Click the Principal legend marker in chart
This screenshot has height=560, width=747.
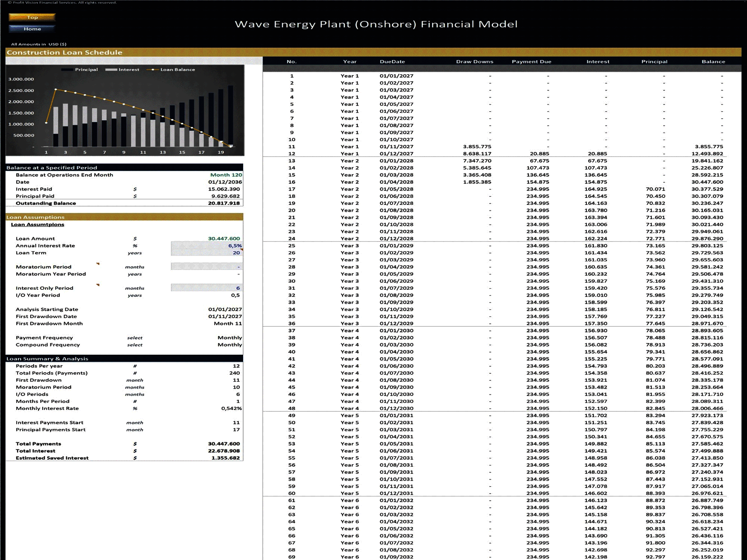[x=67, y=70]
